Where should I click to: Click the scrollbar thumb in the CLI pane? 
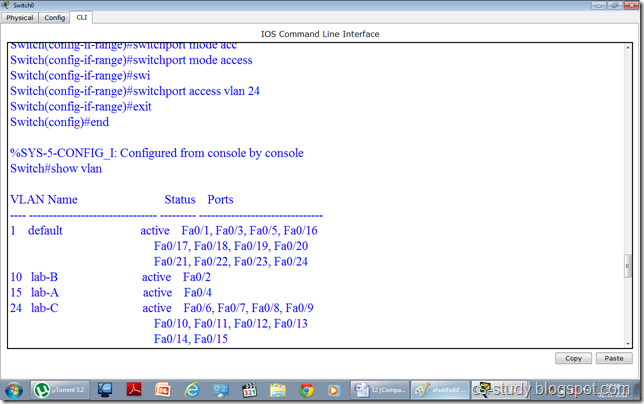click(x=627, y=266)
